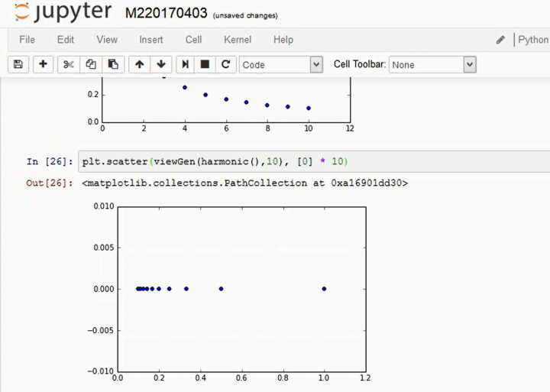Run cell and select below icon
550x392 pixels.
click(x=185, y=65)
